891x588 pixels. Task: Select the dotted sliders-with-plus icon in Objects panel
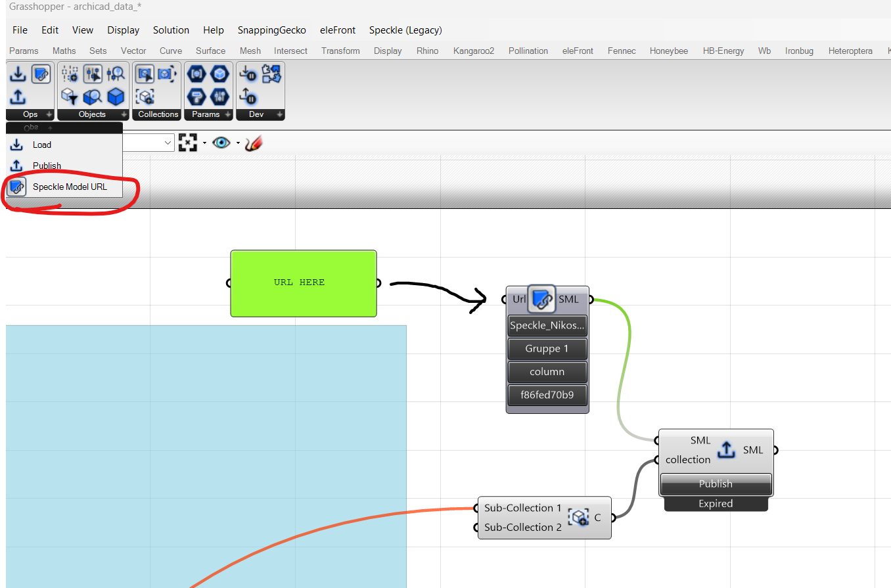coord(70,74)
